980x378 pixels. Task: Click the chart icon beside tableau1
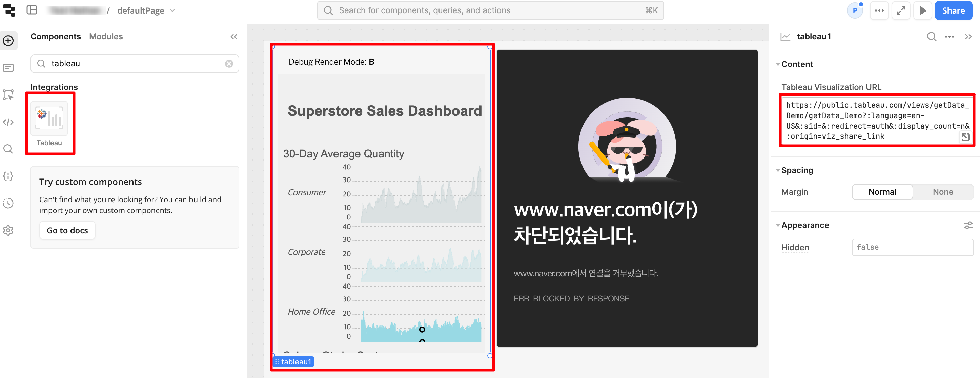point(785,37)
